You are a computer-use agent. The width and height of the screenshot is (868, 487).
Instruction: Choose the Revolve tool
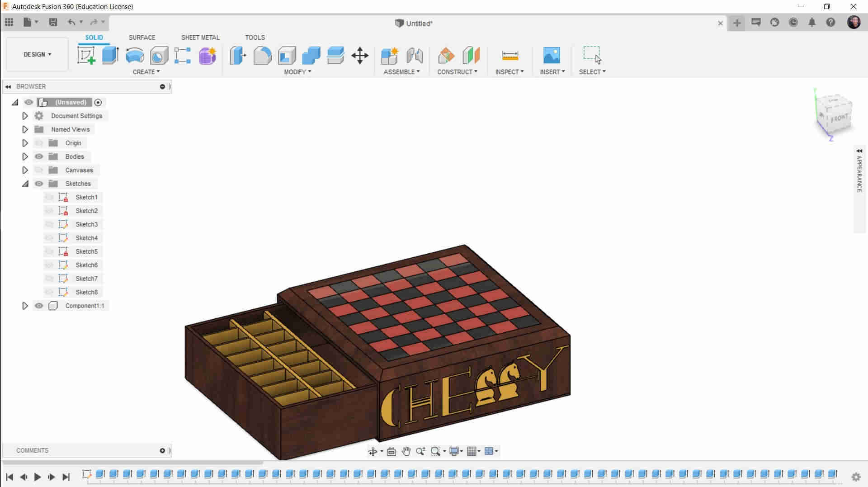[x=135, y=56]
